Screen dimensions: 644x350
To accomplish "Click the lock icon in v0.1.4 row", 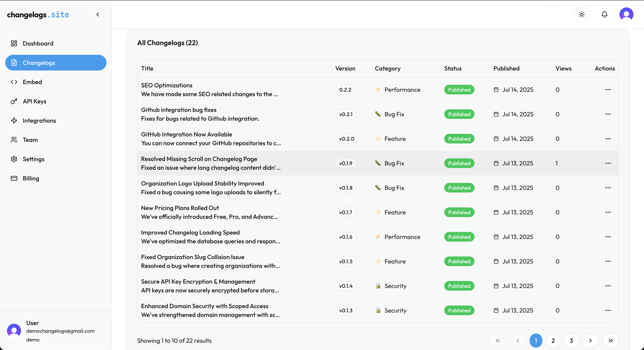I will point(378,286).
